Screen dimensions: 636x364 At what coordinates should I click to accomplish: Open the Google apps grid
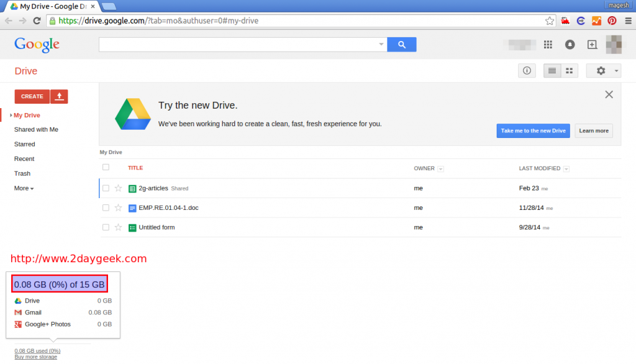(x=548, y=45)
